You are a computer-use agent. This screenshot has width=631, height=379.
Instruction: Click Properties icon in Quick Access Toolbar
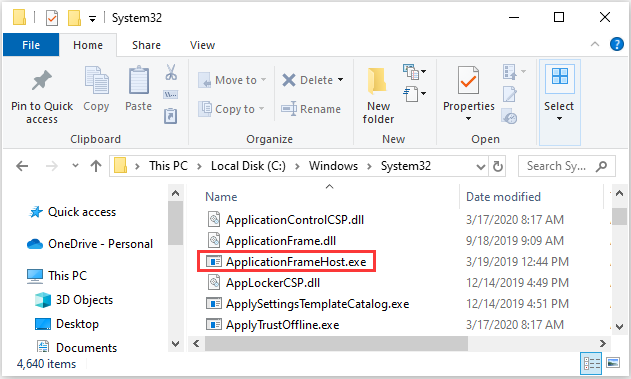pos(52,18)
